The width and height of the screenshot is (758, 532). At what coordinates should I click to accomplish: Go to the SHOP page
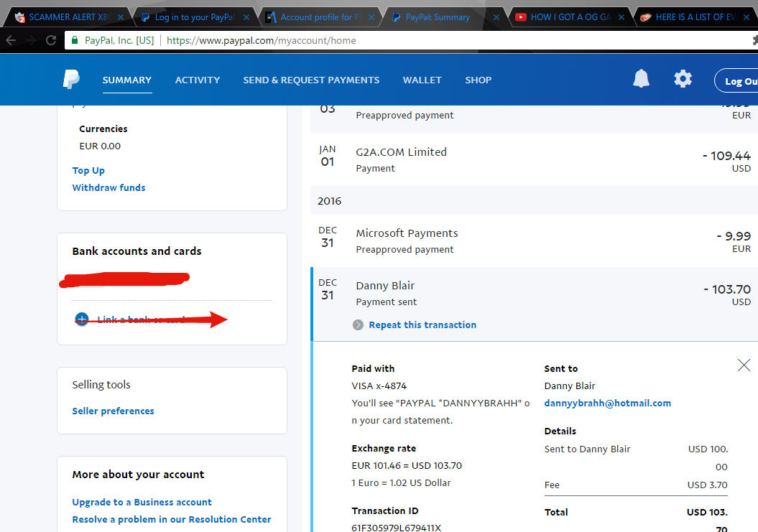[x=478, y=80]
